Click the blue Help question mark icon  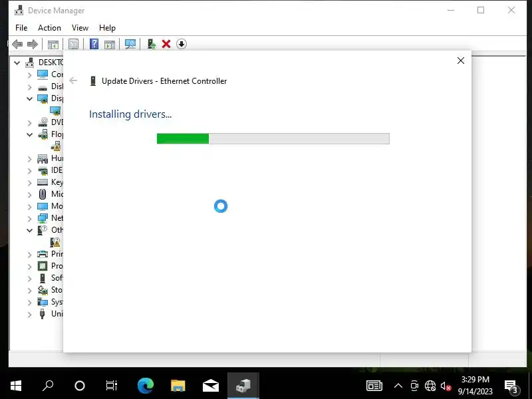(x=94, y=44)
